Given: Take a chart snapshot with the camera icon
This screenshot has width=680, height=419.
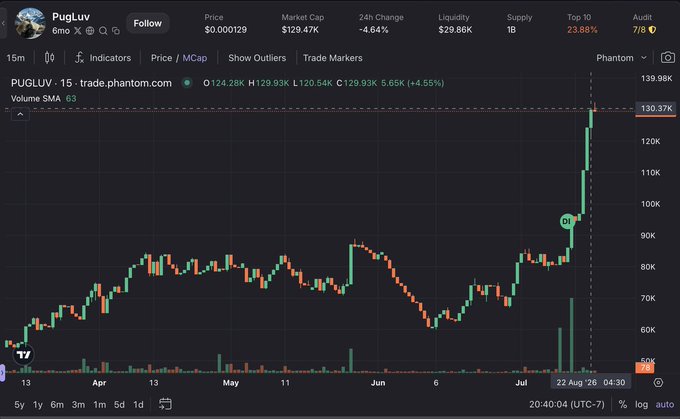Looking at the screenshot, I should point(668,58).
